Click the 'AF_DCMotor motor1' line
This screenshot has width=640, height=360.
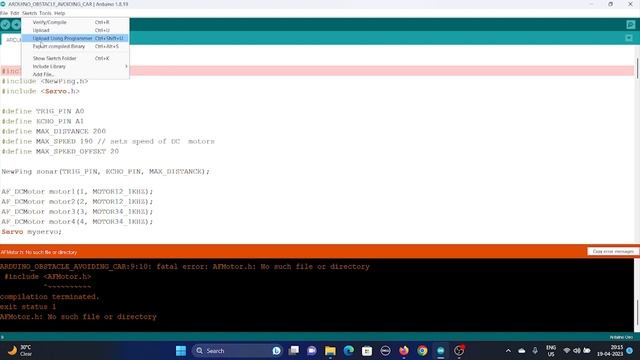77,191
